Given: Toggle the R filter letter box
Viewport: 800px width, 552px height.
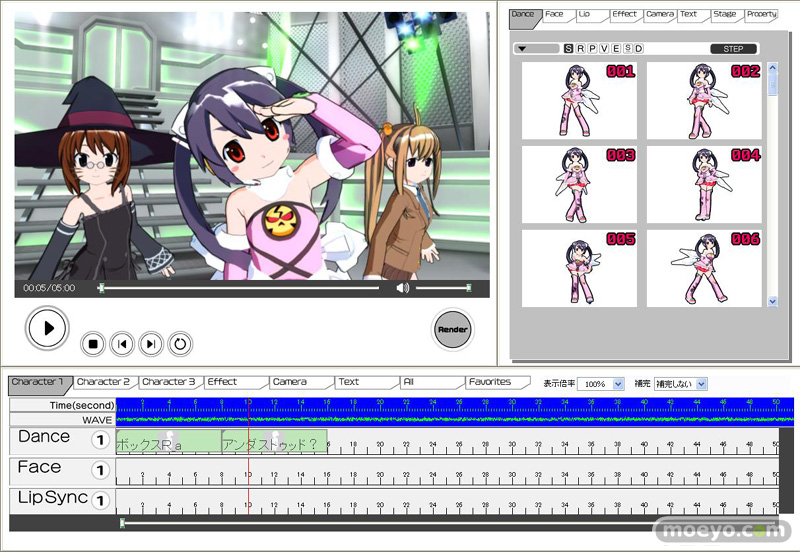Looking at the screenshot, I should [580, 48].
